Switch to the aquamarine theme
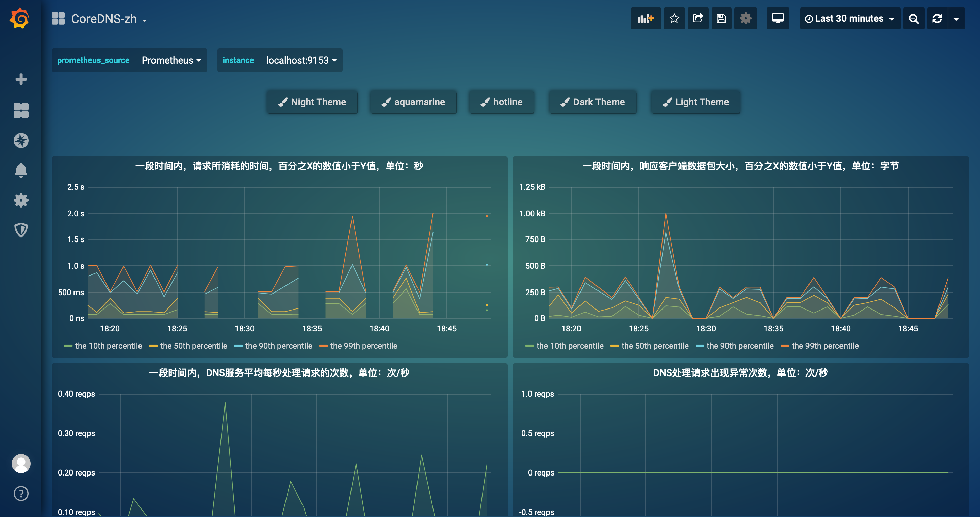The image size is (980, 517). [x=413, y=102]
